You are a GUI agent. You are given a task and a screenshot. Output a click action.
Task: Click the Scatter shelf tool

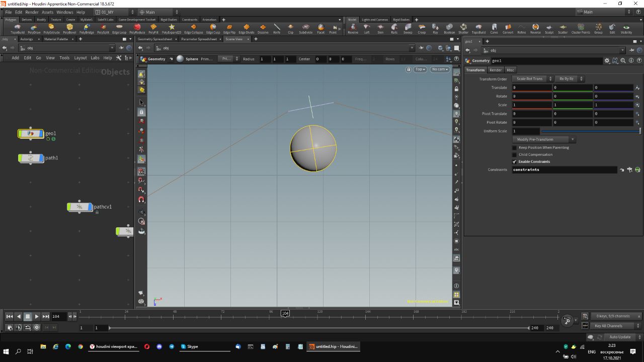[562, 28]
